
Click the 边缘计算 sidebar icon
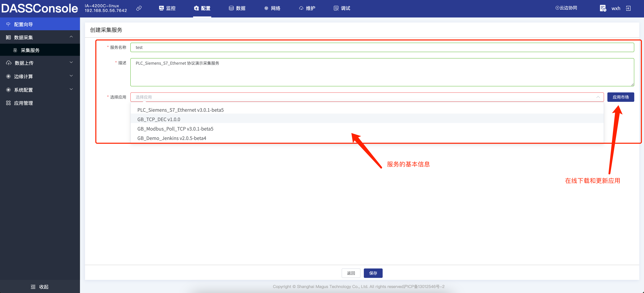pos(8,76)
